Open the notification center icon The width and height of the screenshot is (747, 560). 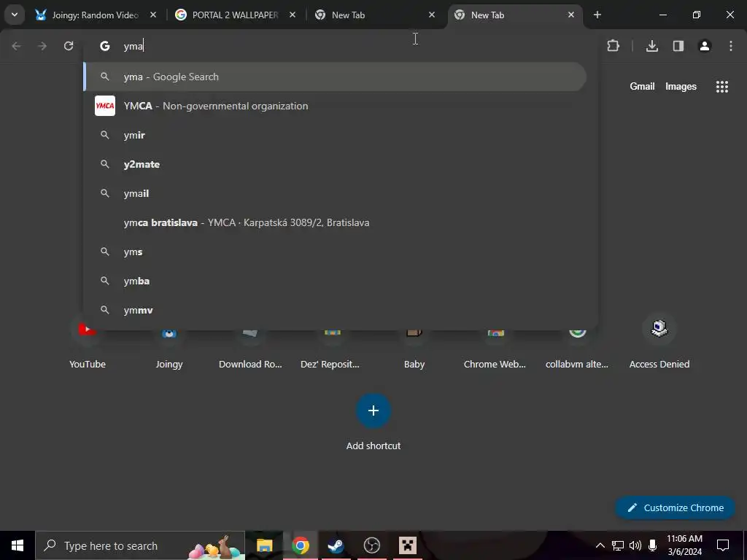(x=723, y=545)
